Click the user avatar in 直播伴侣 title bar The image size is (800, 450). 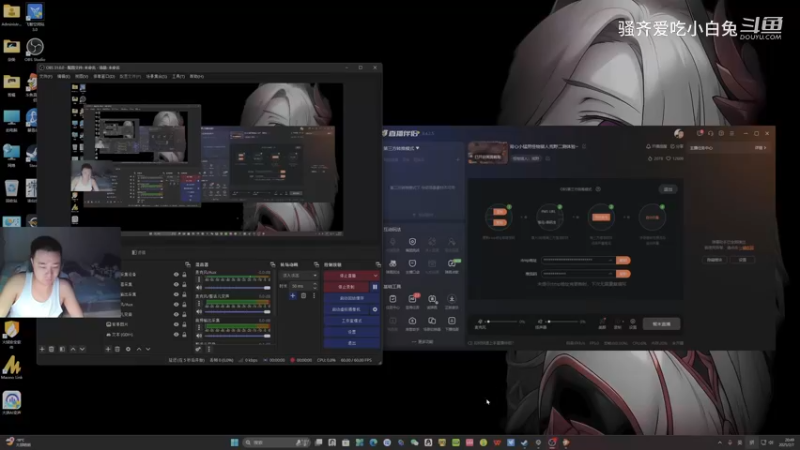(x=679, y=133)
